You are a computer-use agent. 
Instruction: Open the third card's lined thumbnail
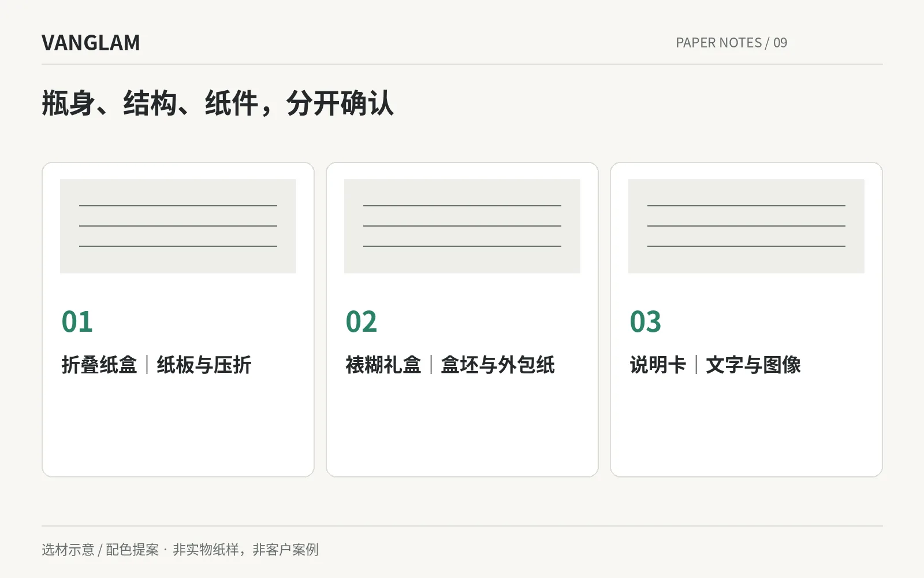746,226
